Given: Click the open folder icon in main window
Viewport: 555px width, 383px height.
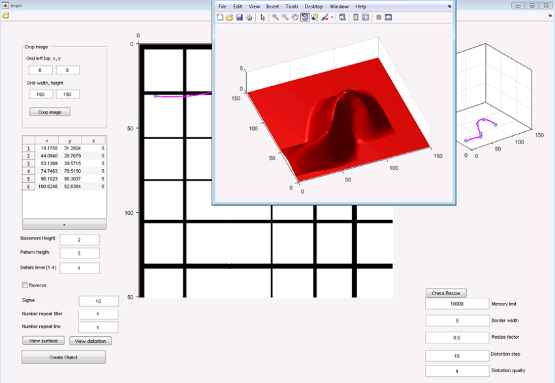Looking at the screenshot, I should tap(5, 16).
